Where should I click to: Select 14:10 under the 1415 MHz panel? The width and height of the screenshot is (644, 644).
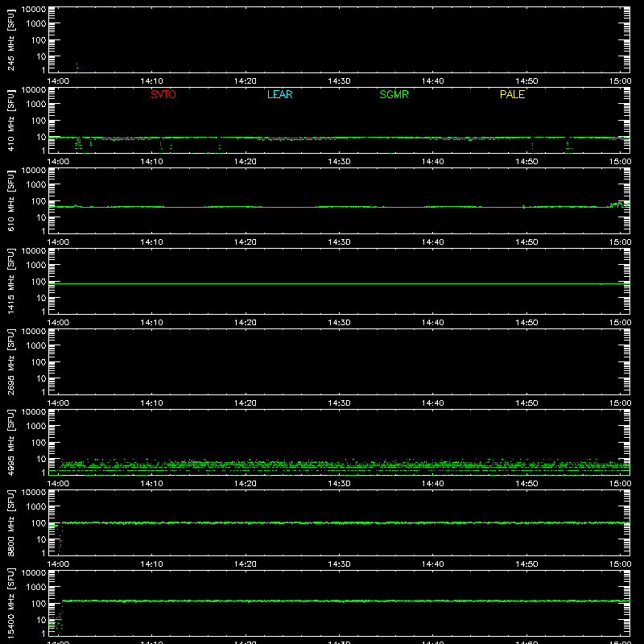click(151, 323)
